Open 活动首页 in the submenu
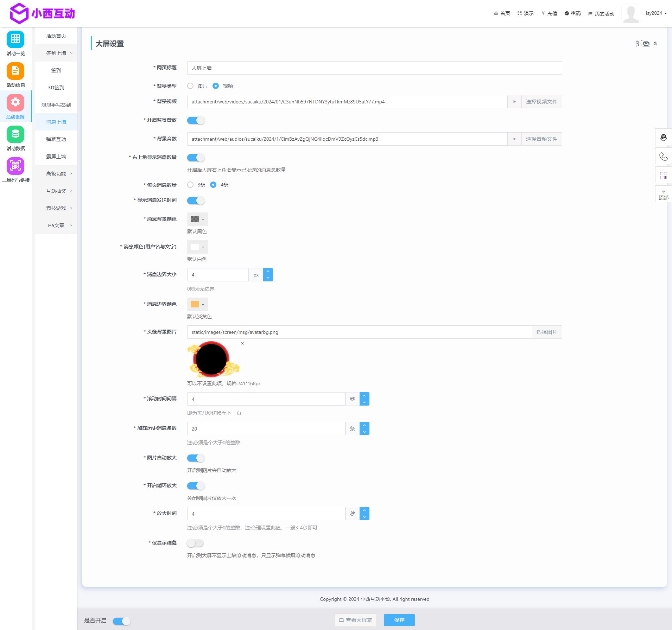 (56, 36)
